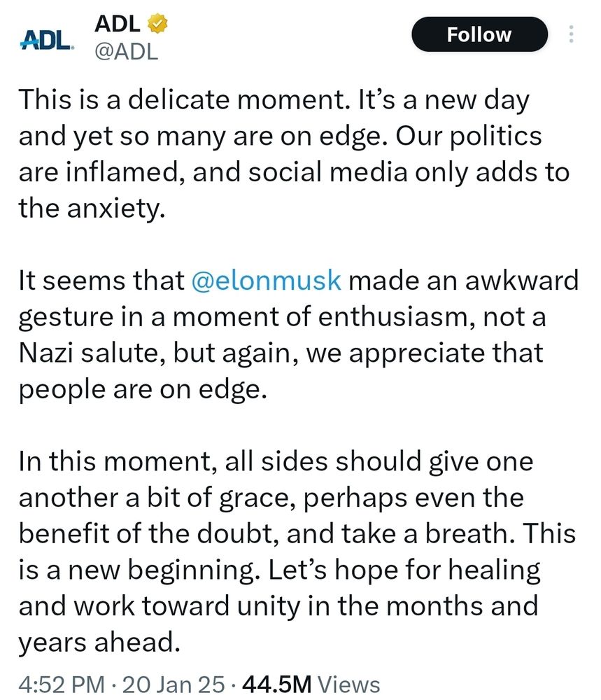Click the line "people are on edge."
Viewport: 601px width, 700px height.
(143, 388)
